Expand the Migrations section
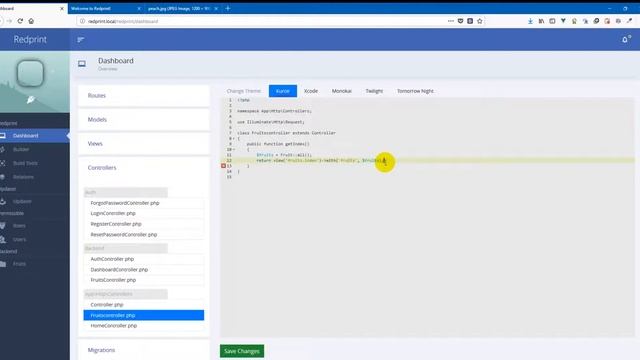Viewport: 640px width, 360px height. point(144,350)
